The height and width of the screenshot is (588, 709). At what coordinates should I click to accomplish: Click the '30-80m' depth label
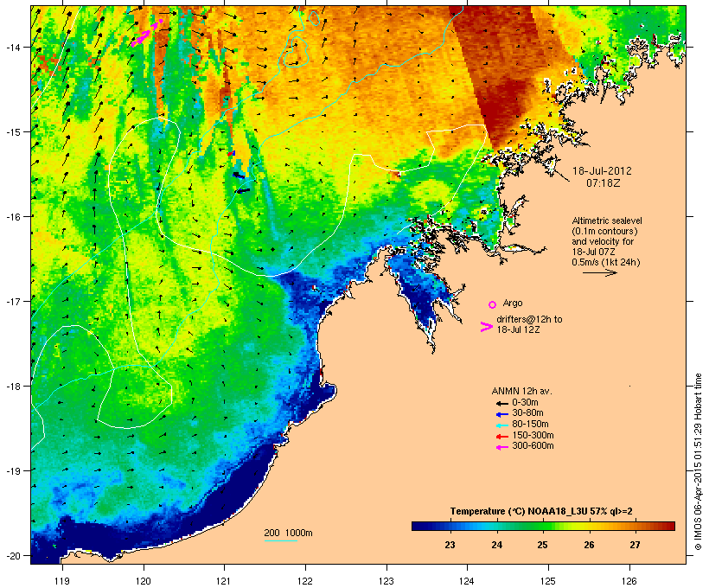[527, 413]
